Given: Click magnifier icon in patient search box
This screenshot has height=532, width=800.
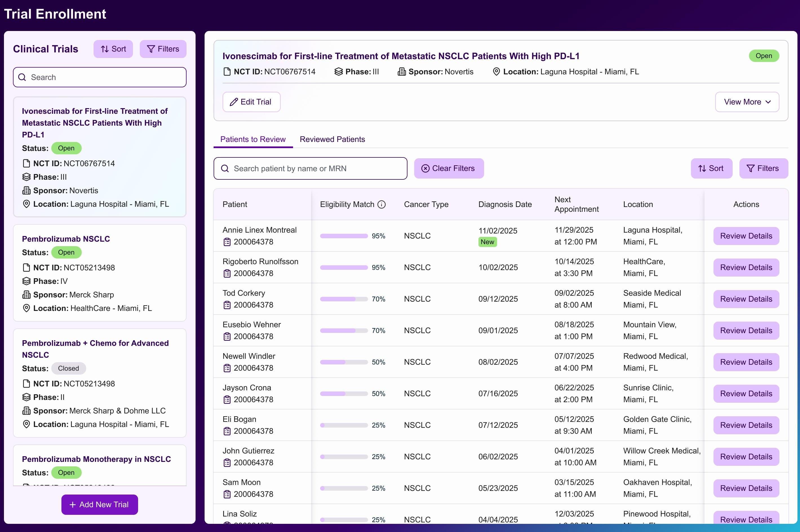Looking at the screenshot, I should (x=225, y=169).
